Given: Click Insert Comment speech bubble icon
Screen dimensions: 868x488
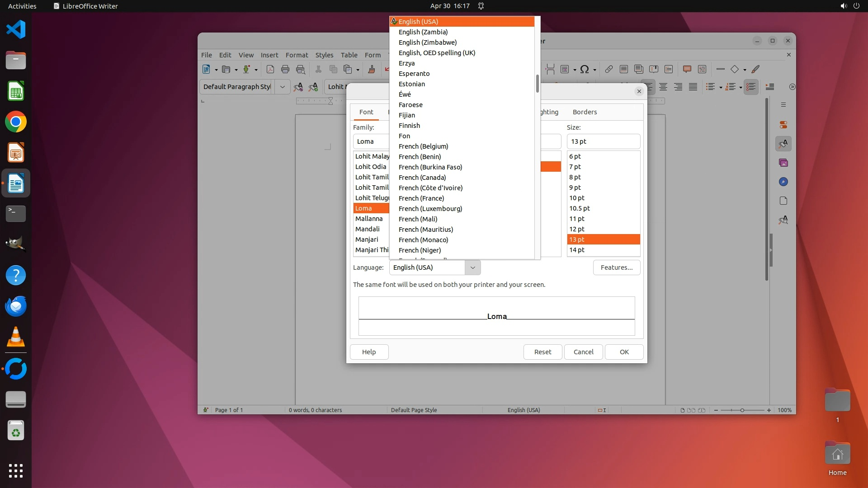Looking at the screenshot, I should point(687,69).
